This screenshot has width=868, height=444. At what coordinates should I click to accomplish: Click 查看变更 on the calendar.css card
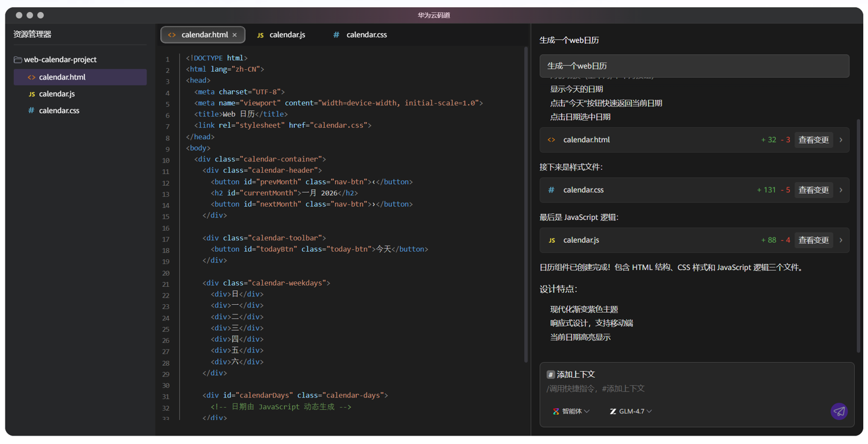pyautogui.click(x=813, y=189)
